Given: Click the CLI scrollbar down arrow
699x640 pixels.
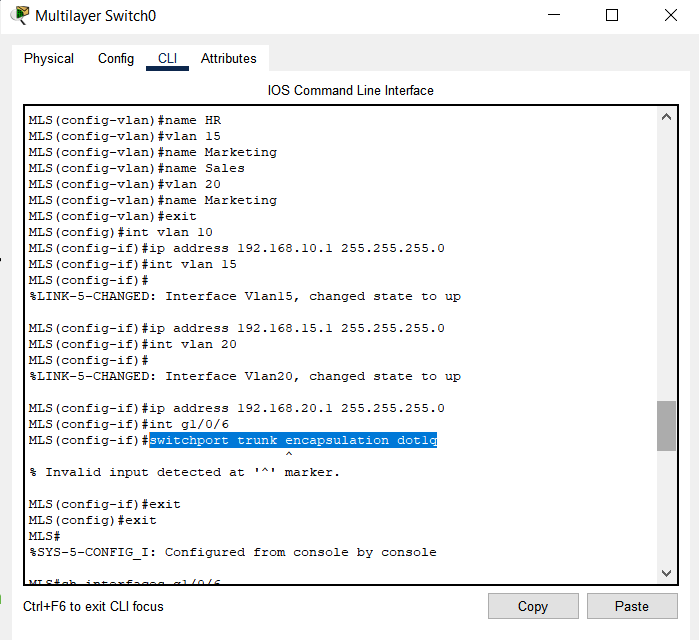Looking at the screenshot, I should pyautogui.click(x=666, y=573).
